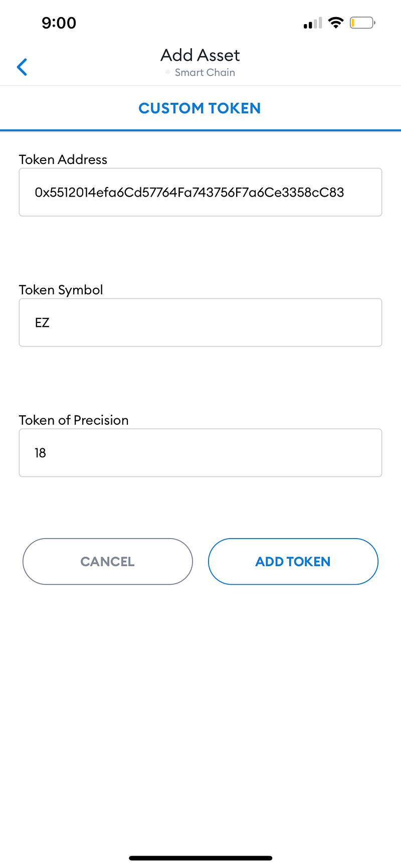Click the network dot beside Smart Chain
Viewport: 401px width, 868px height.
coord(168,72)
